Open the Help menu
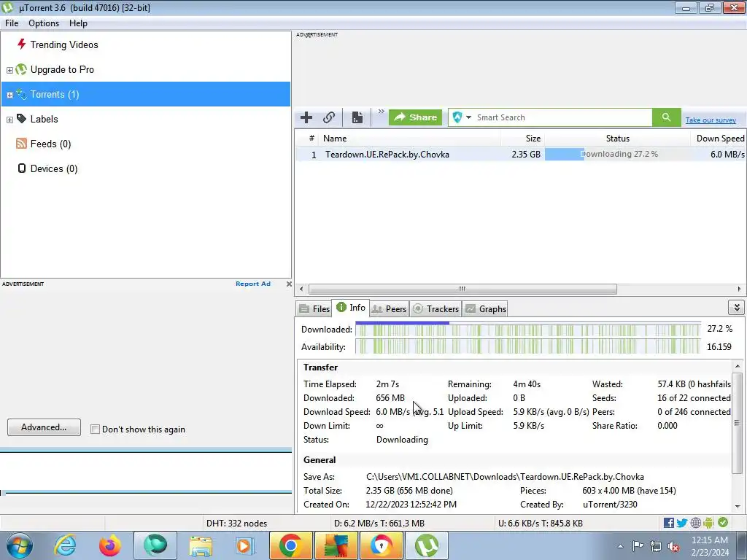Viewport: 747px width, 560px height. pyautogui.click(x=78, y=23)
